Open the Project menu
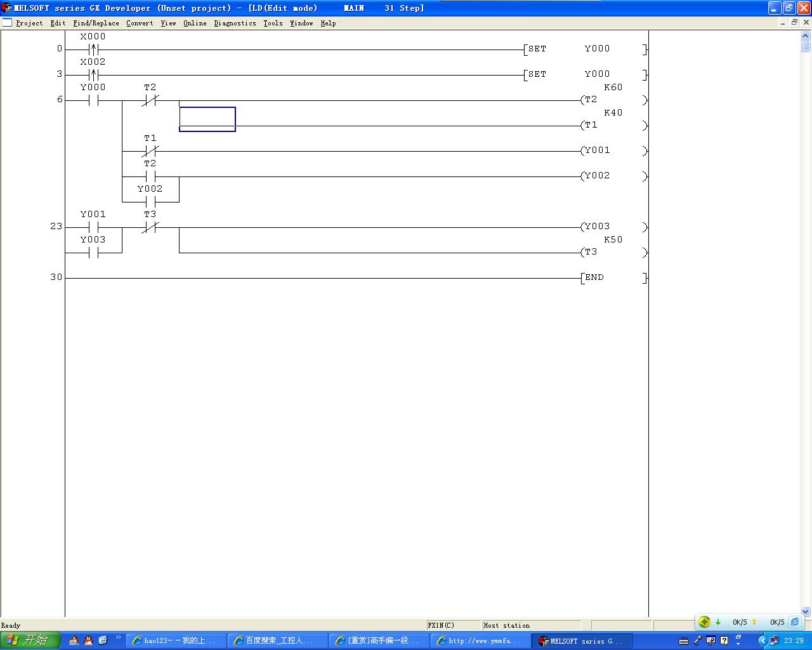This screenshot has height=650, width=812. pyautogui.click(x=29, y=23)
